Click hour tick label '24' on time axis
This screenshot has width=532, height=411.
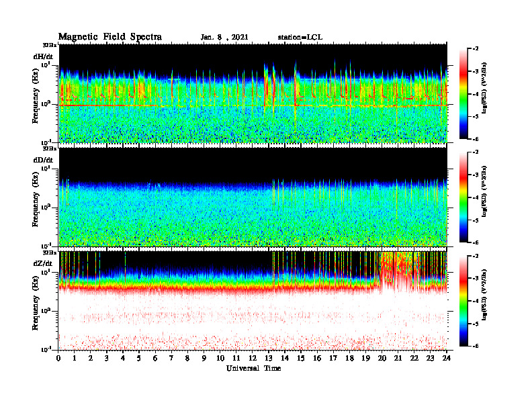click(x=447, y=359)
